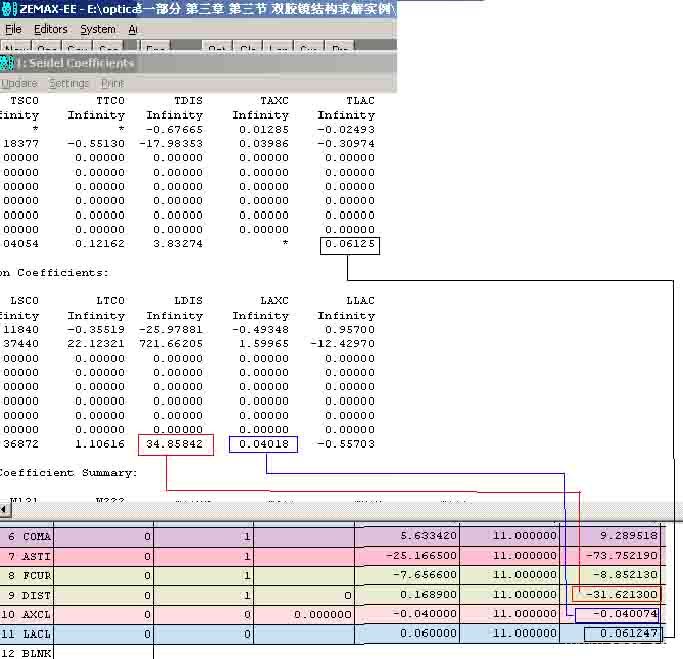Open Settings in Seidel Coefficients window
The width and height of the screenshot is (683, 659).
69,83
